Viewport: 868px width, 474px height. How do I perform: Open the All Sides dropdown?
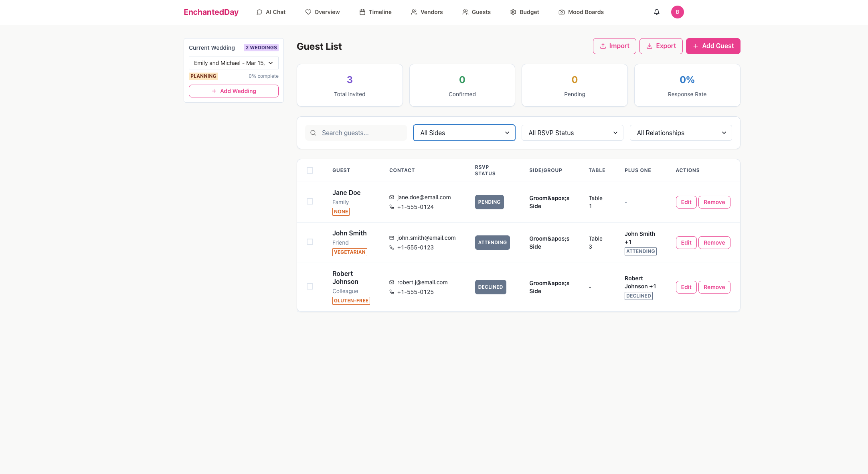pyautogui.click(x=464, y=133)
